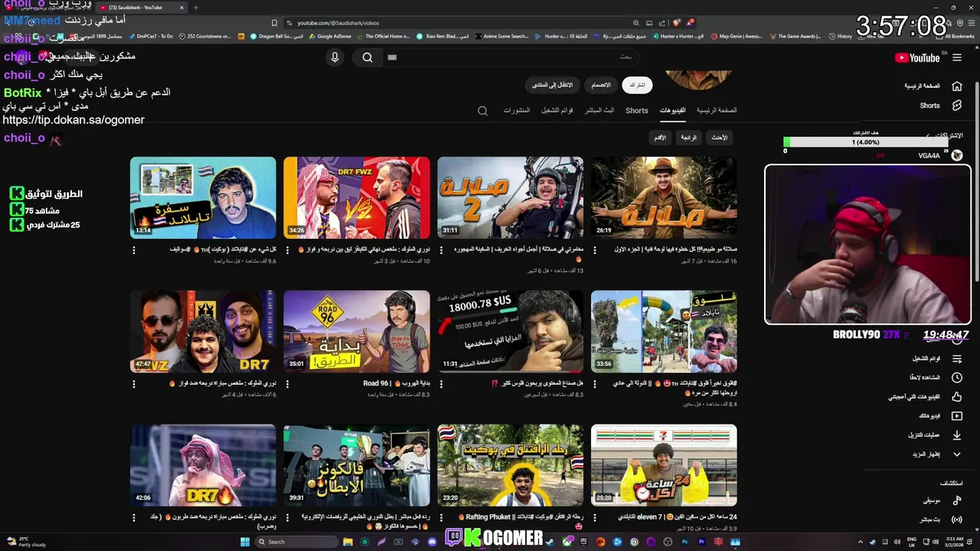
Task: Open the Live (البث المباشر) channel tab
Action: coord(599,110)
